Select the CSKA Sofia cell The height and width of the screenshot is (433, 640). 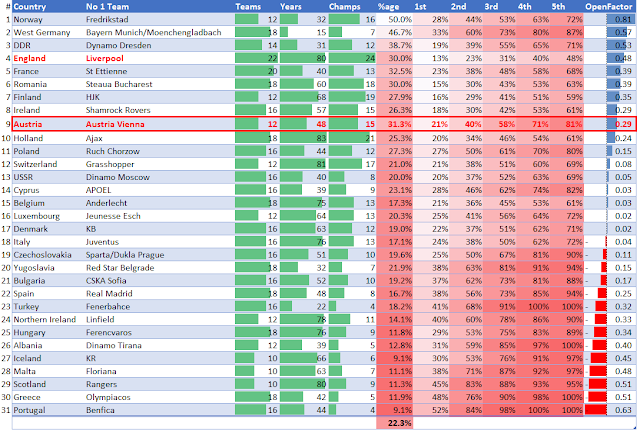tap(106, 281)
